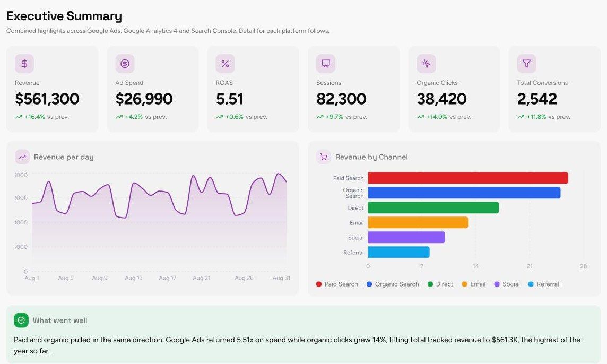Click the trend icon beside Revenue per day

click(22, 157)
